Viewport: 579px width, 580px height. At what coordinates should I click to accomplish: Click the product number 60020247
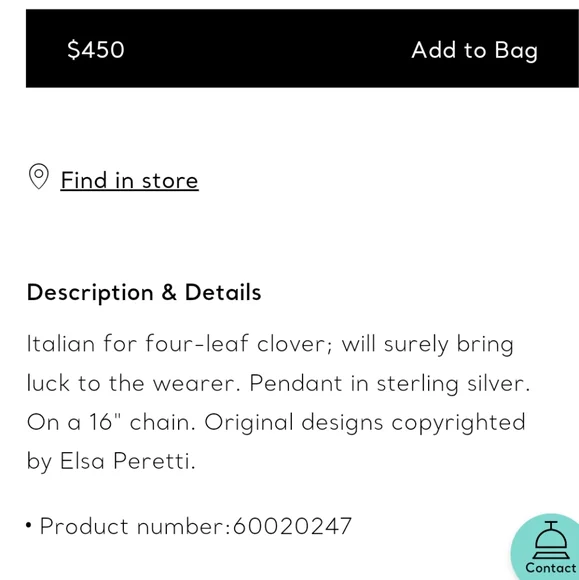292,526
